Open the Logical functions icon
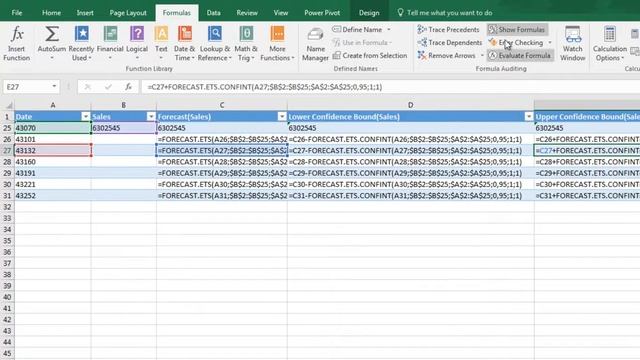Viewport: 640px width, 360px height. [137, 34]
